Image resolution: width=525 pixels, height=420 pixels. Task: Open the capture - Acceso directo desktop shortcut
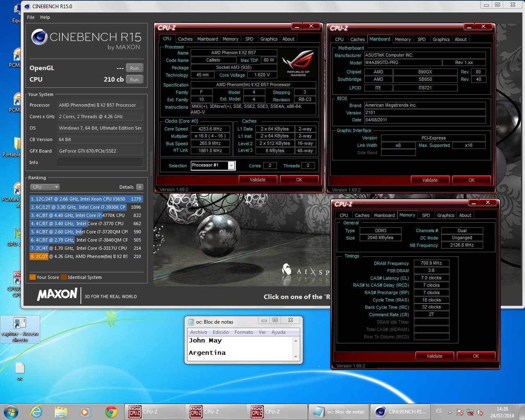(20, 329)
